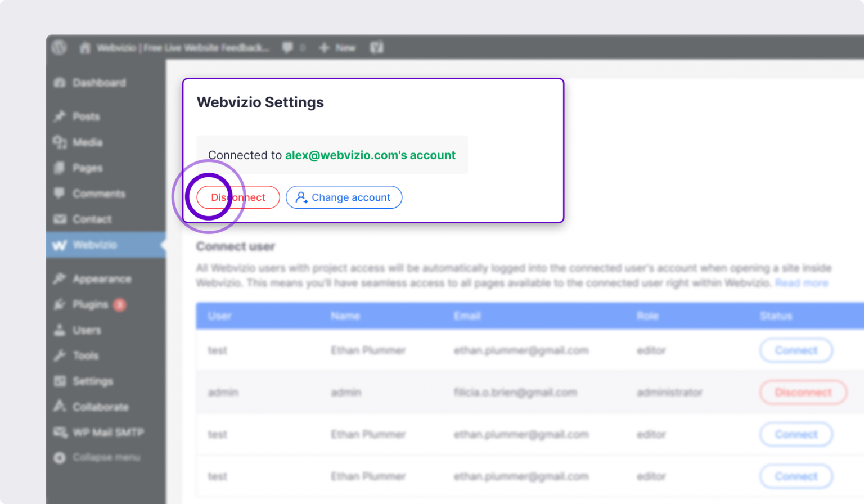Open the site home from the admin bar
This screenshot has height=504, width=864.
tap(85, 47)
